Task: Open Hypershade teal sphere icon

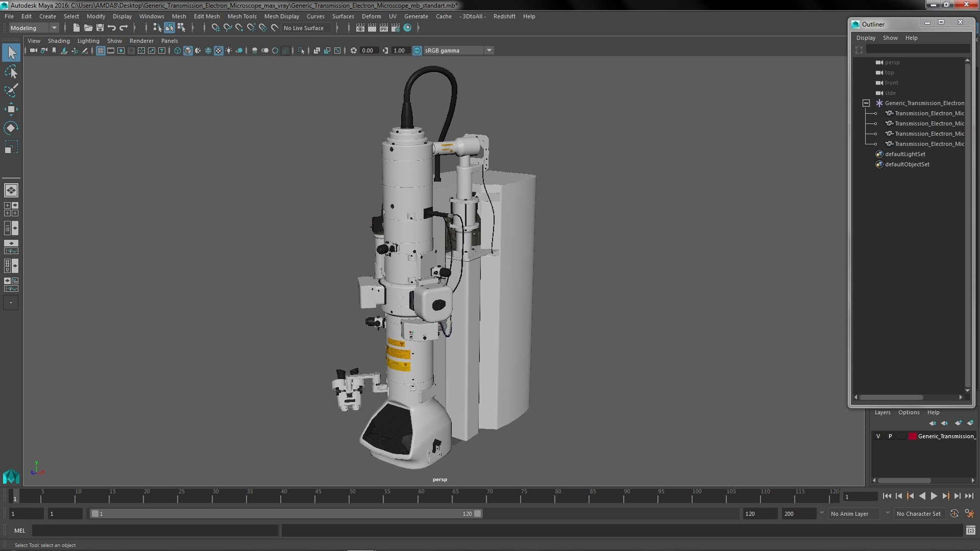Action: point(407,28)
